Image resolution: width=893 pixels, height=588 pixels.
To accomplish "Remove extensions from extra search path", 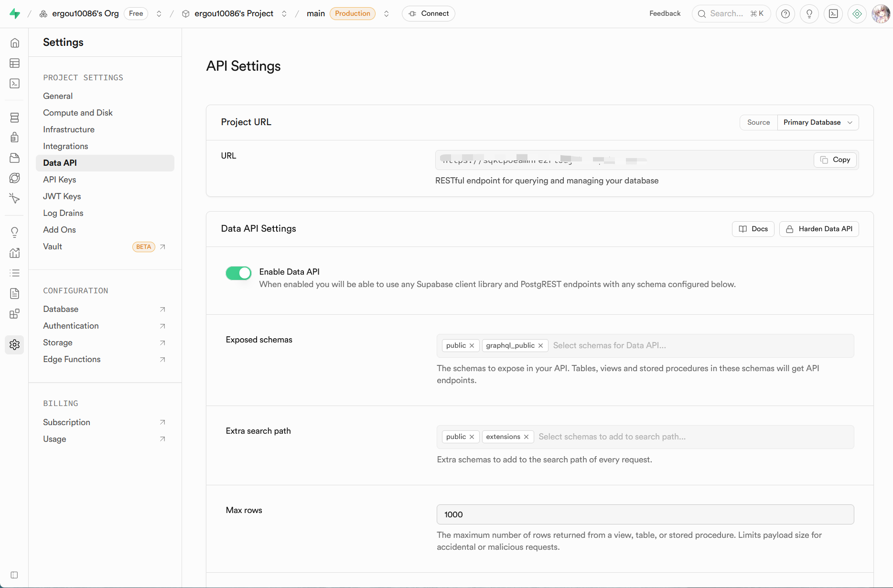I will tap(526, 437).
